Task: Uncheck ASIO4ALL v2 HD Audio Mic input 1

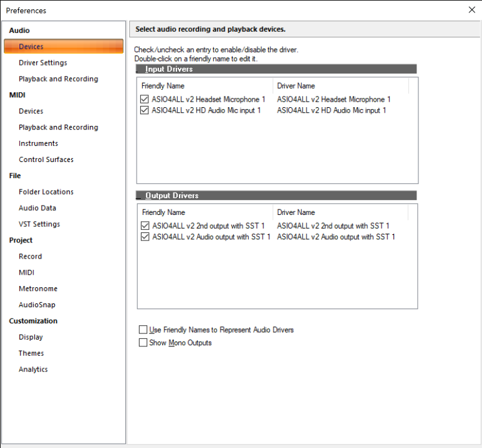Action: tap(145, 110)
